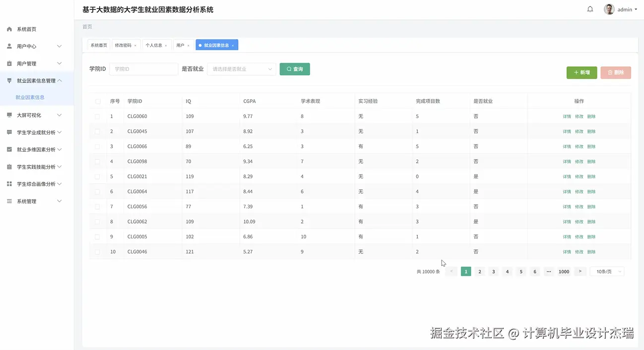Image resolution: width=644 pixels, height=350 pixels.
Task: Click 修改 for row CLG0062
Action: click(579, 222)
